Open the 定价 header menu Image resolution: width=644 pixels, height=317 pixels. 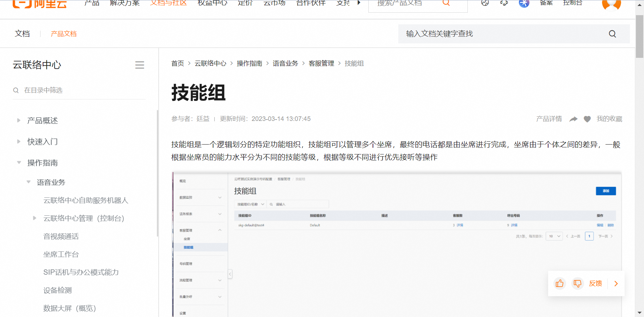(245, 3)
